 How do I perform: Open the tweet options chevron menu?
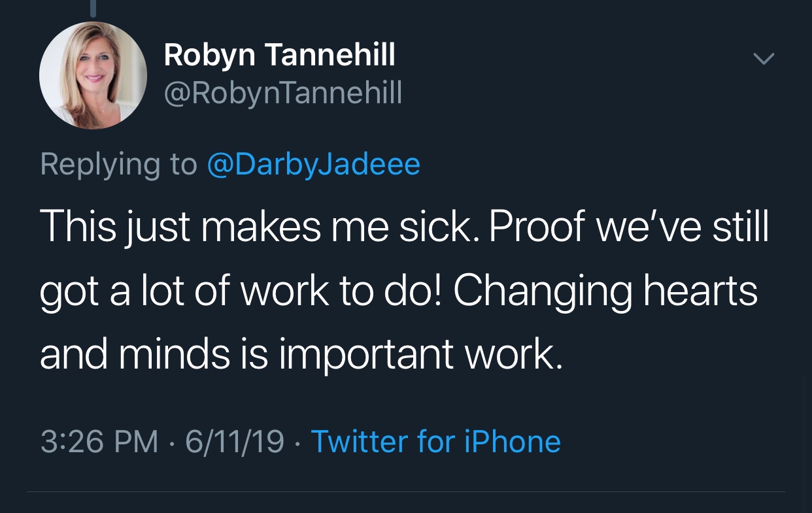tap(763, 59)
